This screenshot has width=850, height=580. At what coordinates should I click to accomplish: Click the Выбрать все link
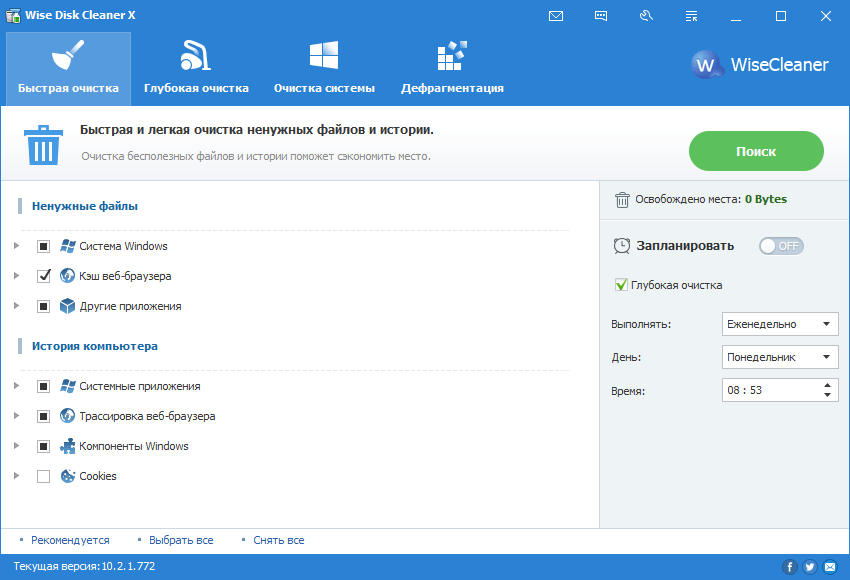click(181, 540)
